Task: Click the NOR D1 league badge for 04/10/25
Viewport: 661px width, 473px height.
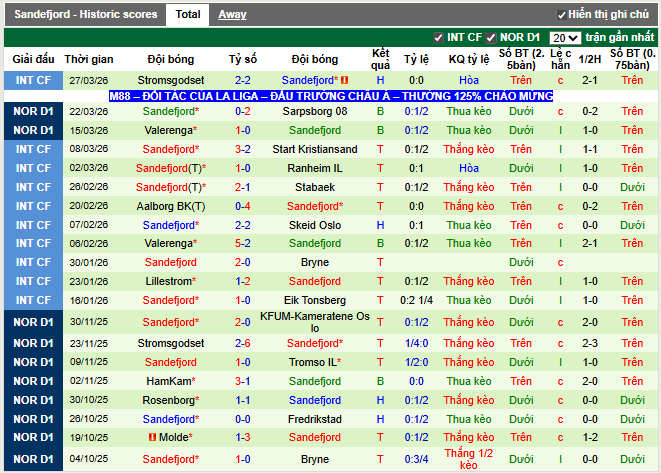Action: [x=33, y=459]
